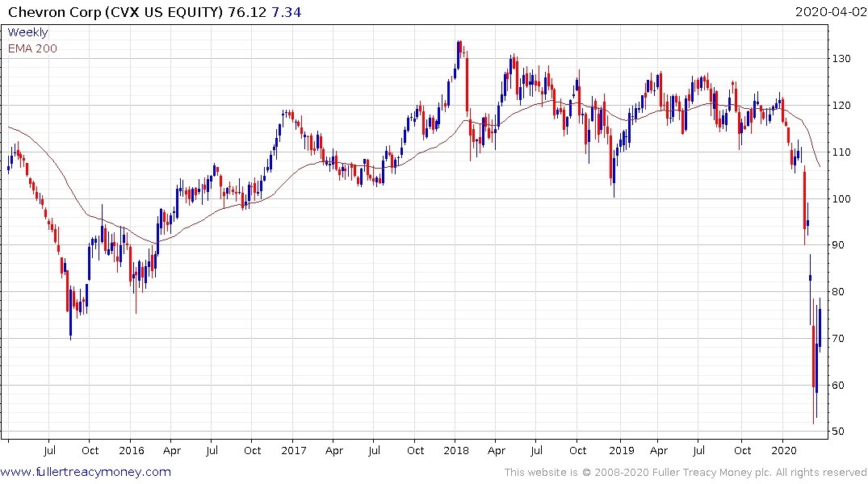The image size is (868, 484).
Task: Click the 120 price axis label
Action: pos(841,105)
